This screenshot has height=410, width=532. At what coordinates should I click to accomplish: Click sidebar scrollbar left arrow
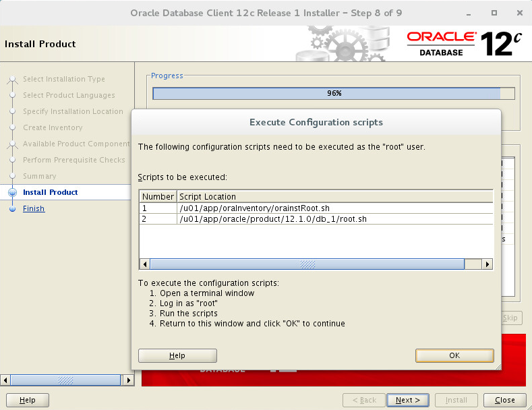coord(5,380)
